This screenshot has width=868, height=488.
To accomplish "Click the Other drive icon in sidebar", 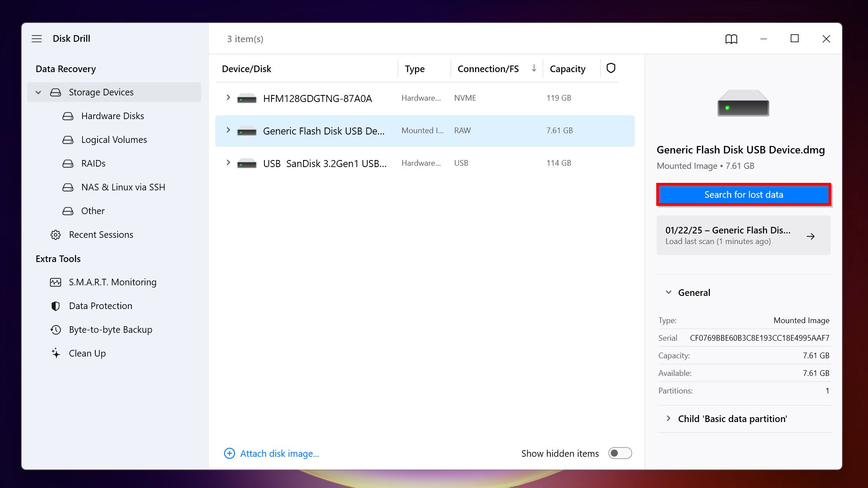I will pyautogui.click(x=68, y=211).
